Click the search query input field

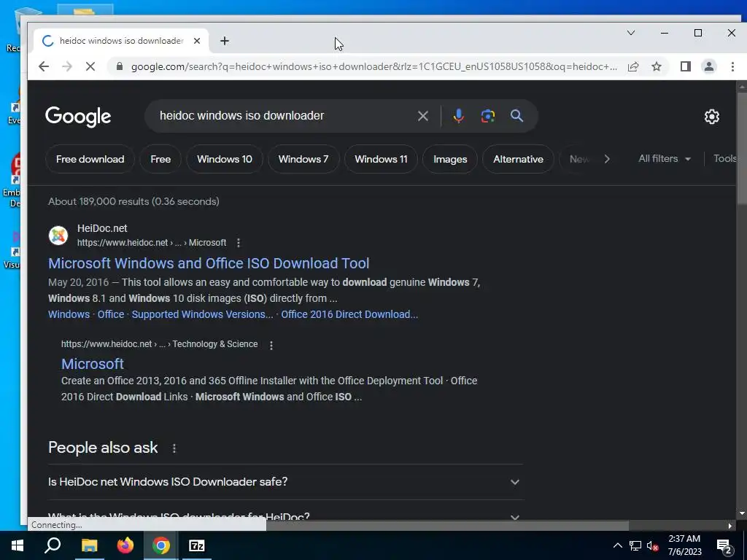coord(284,116)
